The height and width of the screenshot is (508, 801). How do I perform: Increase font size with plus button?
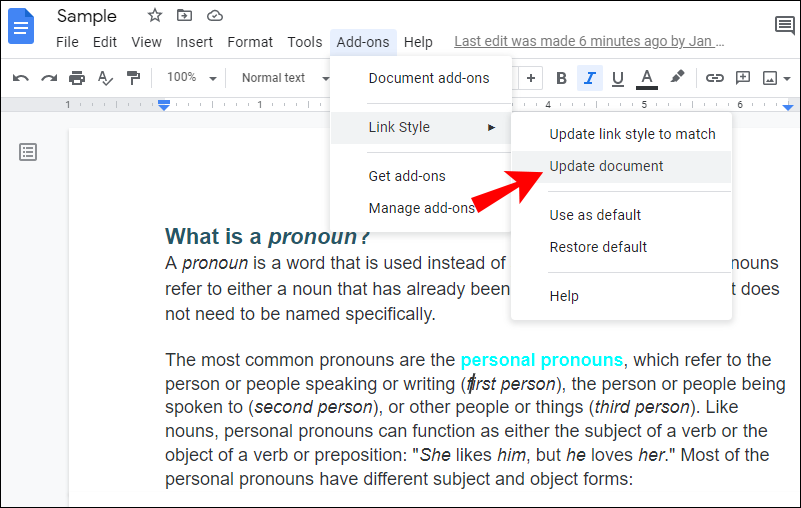pyautogui.click(x=531, y=78)
